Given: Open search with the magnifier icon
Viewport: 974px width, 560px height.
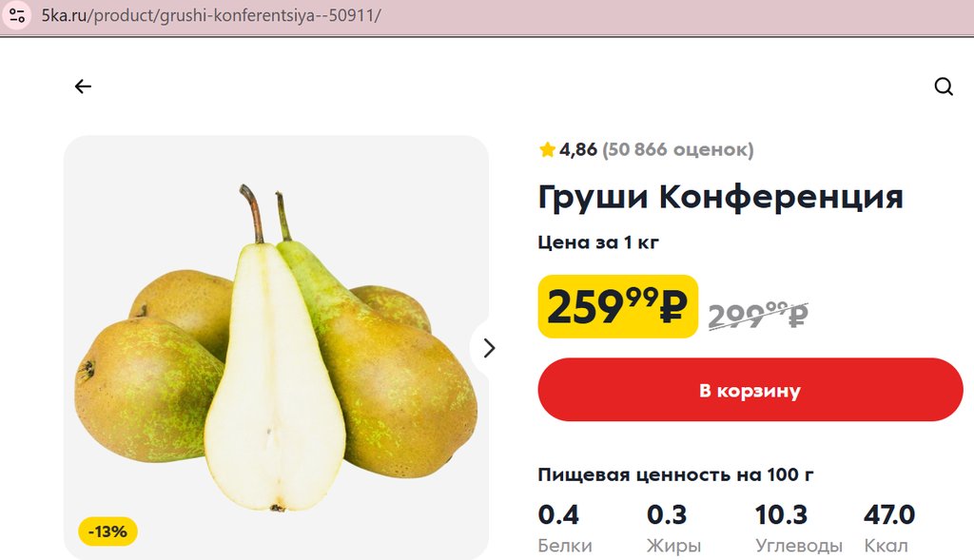Looking at the screenshot, I should pyautogui.click(x=944, y=87).
